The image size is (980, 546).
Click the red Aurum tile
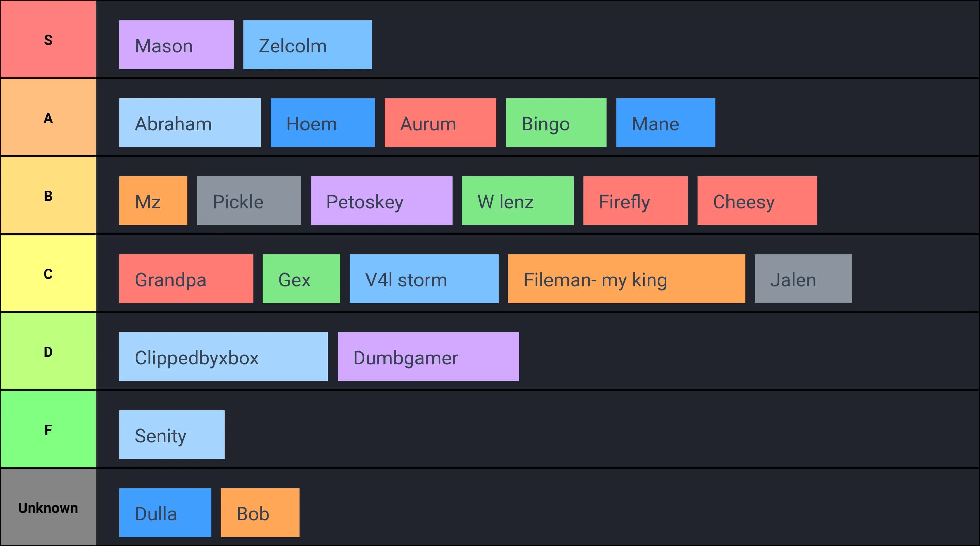tap(440, 123)
